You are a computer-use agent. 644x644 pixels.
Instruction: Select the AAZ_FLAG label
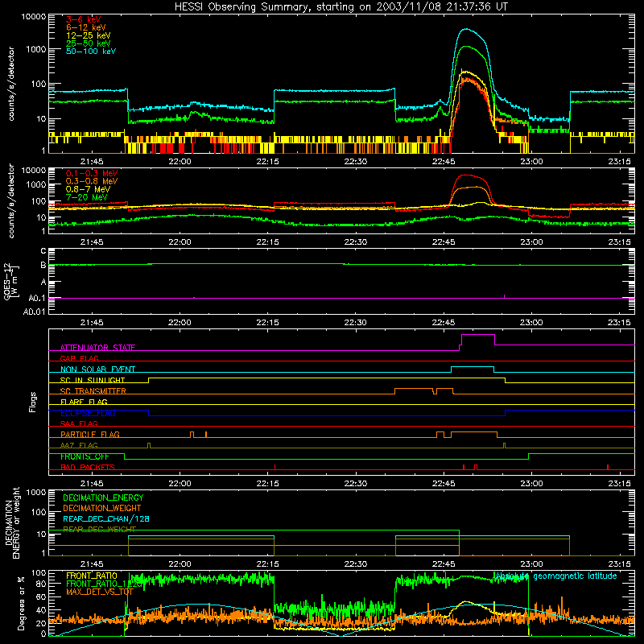(x=79, y=445)
